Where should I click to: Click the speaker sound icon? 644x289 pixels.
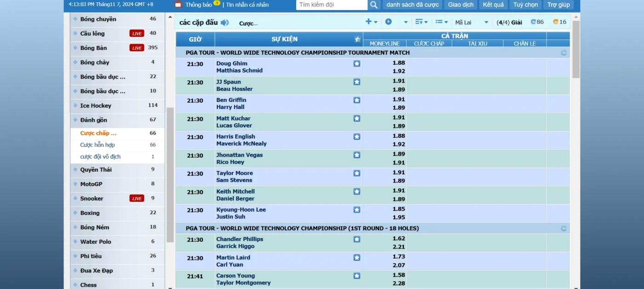point(224,23)
